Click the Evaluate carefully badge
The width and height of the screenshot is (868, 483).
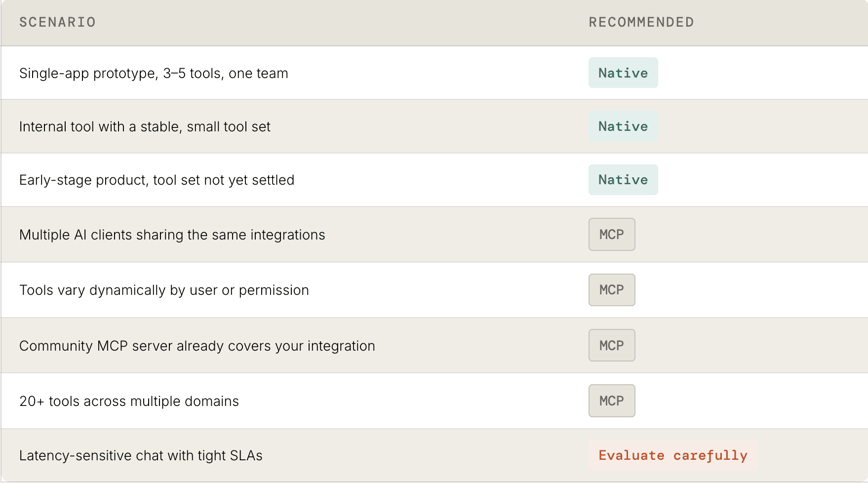(673, 455)
